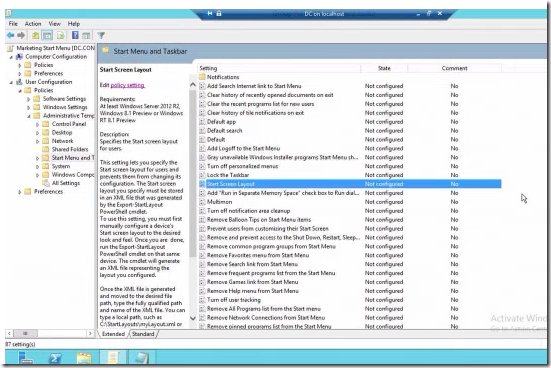Expand Preferences under Computer Configuration
This screenshot has width=551, height=368.
pyautogui.click(x=20, y=74)
